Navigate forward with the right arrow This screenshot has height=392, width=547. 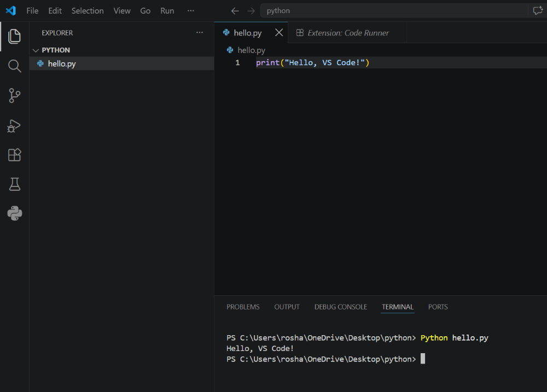tap(251, 11)
